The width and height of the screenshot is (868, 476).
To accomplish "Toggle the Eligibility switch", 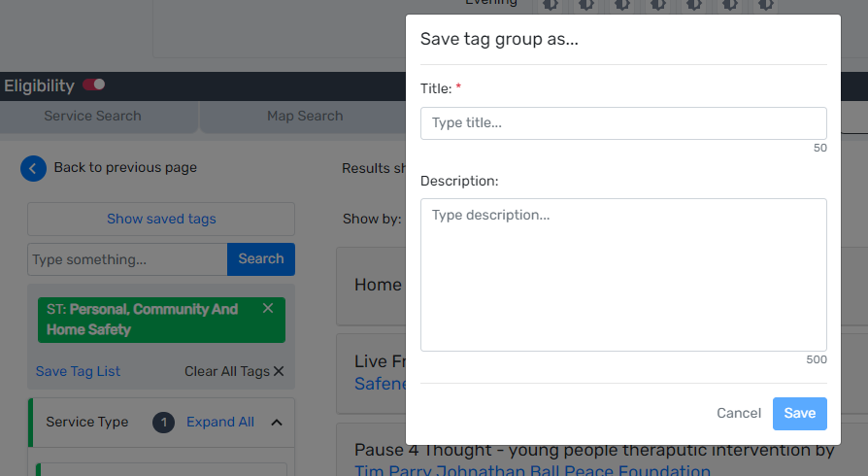I will [93, 85].
